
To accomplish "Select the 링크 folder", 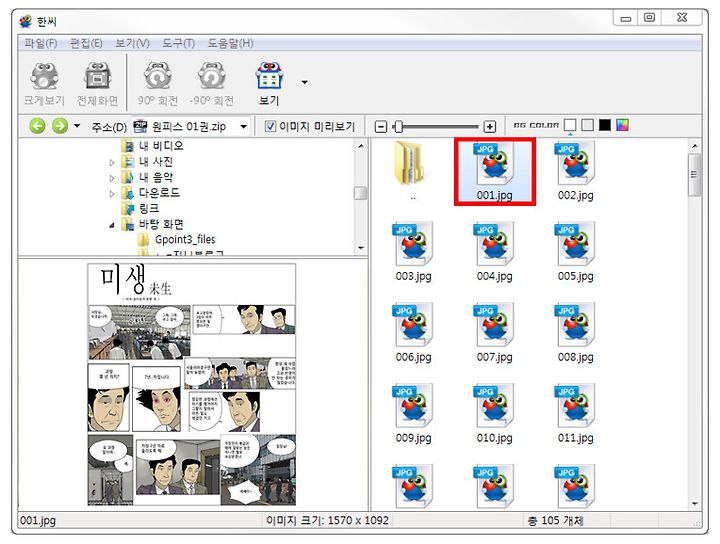I will (x=149, y=208).
